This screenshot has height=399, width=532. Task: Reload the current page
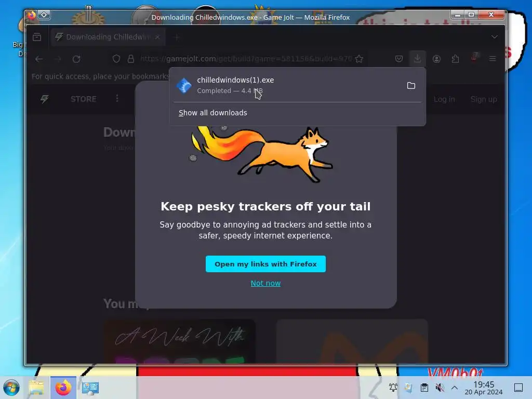(76, 59)
